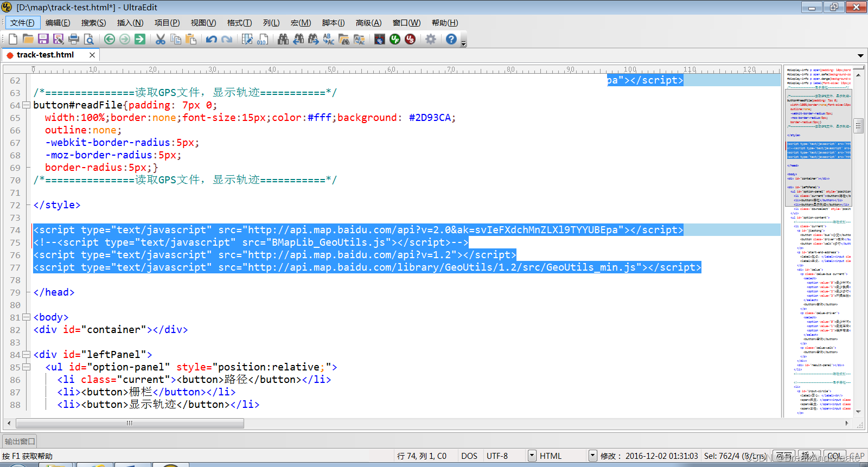The width and height of the screenshot is (868, 467).
Task: Collapse code fold at line 81 body
Action: coord(26,317)
